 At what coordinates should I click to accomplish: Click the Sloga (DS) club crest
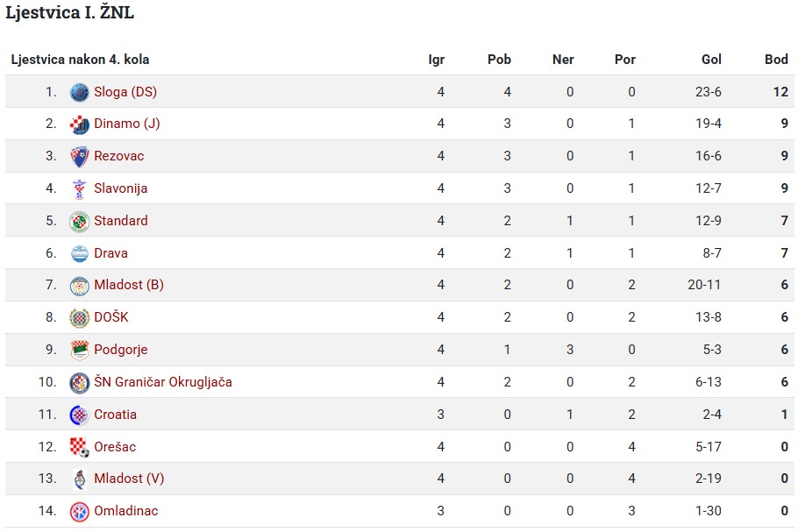(80, 92)
